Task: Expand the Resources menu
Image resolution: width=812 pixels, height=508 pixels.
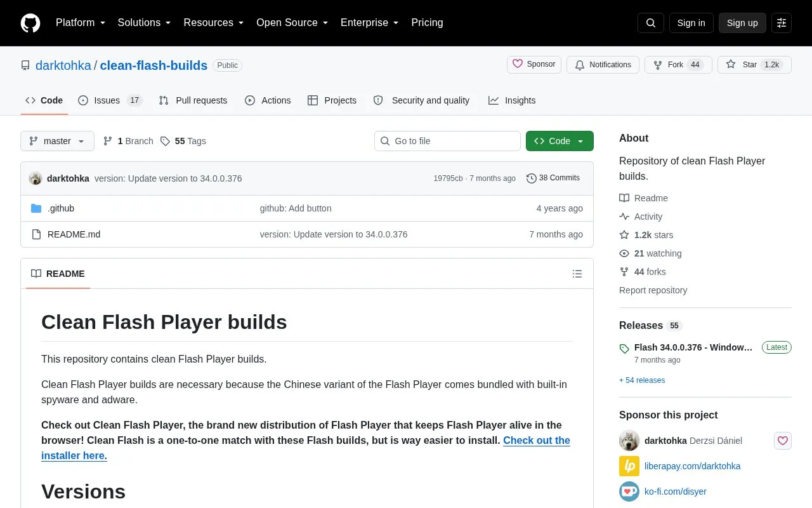Action: (x=214, y=23)
